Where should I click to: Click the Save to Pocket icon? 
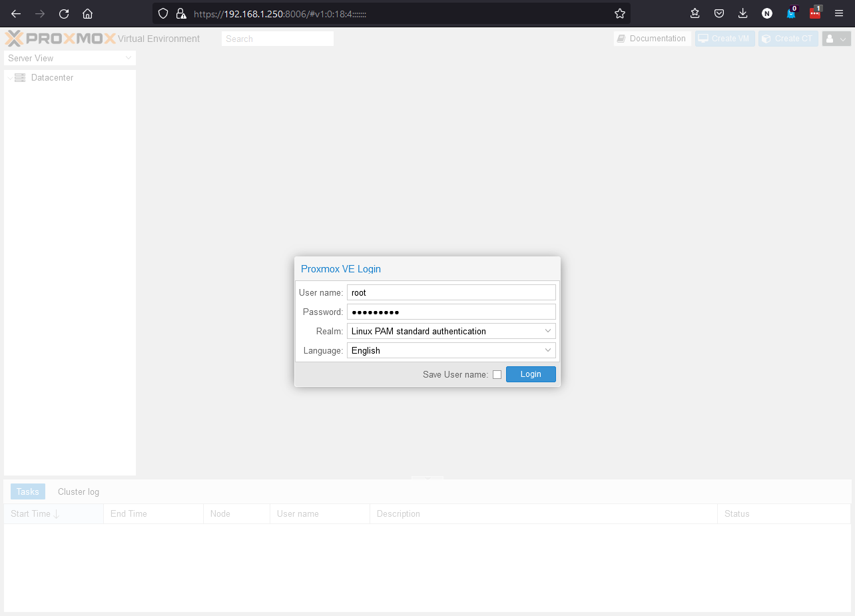coord(719,13)
